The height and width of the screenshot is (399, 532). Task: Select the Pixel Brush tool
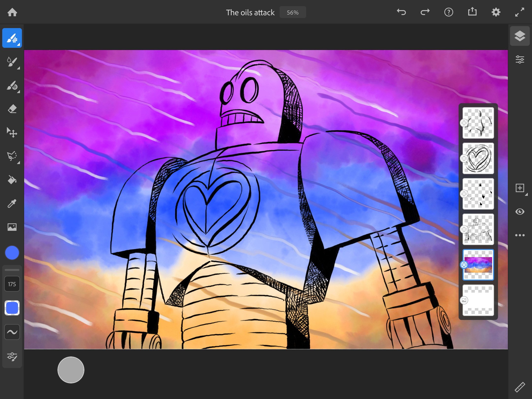tap(12, 37)
